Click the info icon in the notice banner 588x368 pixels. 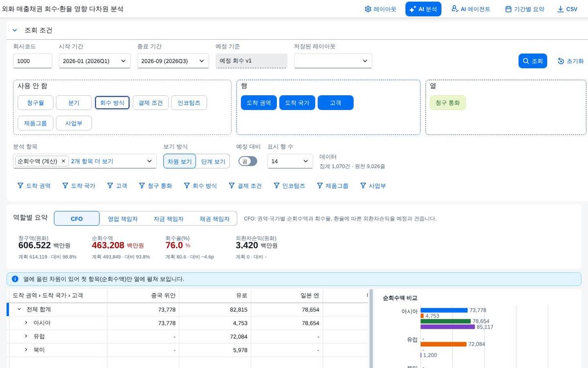[x=15, y=279]
